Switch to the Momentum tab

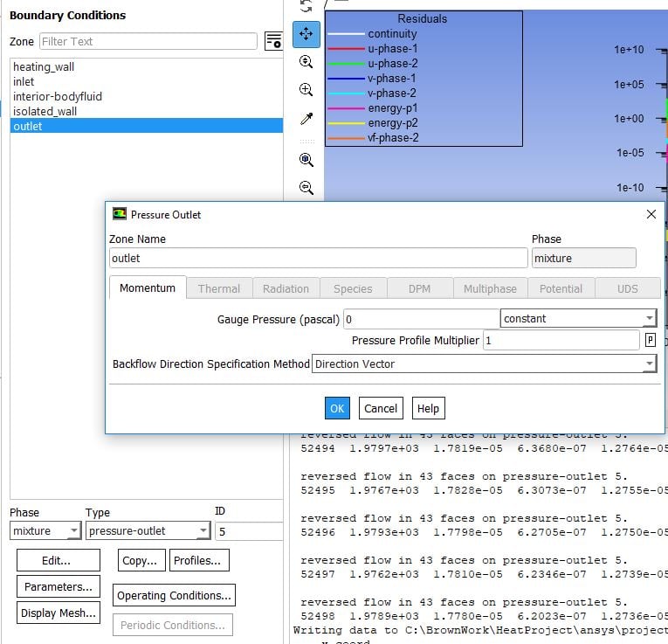click(x=148, y=288)
